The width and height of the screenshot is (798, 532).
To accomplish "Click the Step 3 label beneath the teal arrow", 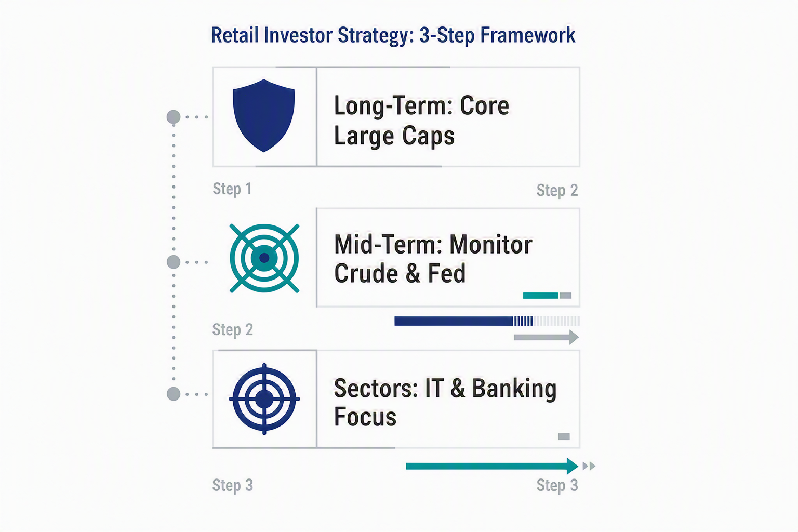I will (x=557, y=486).
